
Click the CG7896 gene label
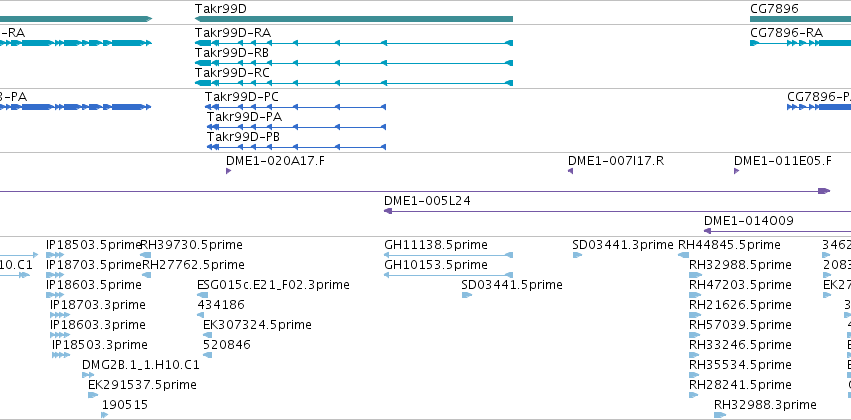774,8
